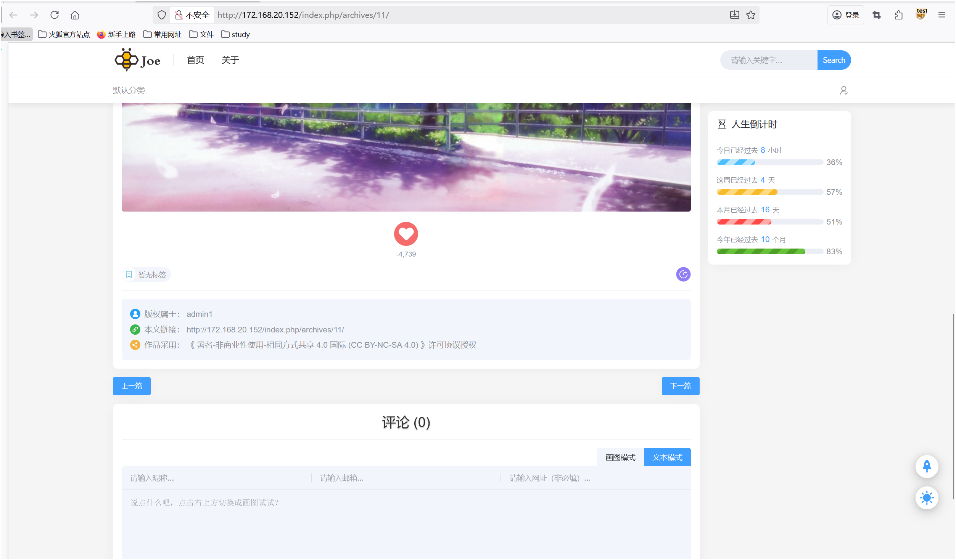This screenshot has height=560, width=956.
Task: Bookmark this page with the star icon
Action: click(x=751, y=15)
